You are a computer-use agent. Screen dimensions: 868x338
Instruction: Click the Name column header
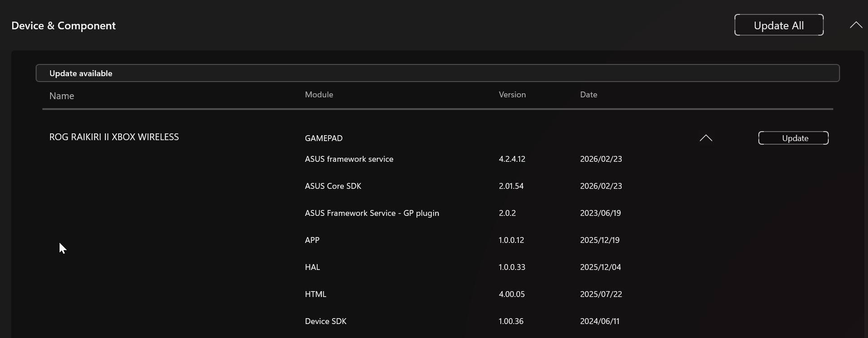tap(62, 96)
